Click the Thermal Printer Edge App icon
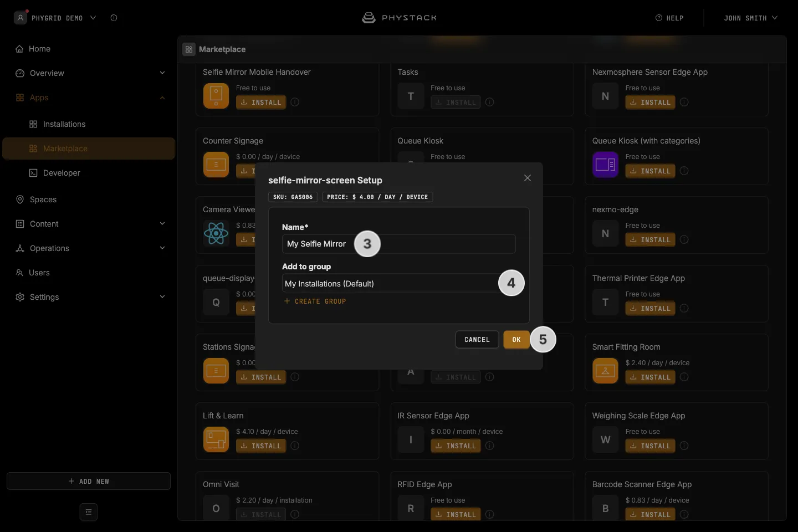Image resolution: width=798 pixels, height=532 pixels. (x=605, y=302)
